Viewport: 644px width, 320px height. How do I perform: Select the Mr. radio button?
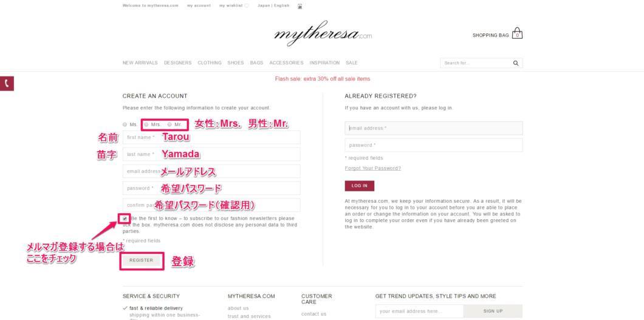pyautogui.click(x=170, y=124)
